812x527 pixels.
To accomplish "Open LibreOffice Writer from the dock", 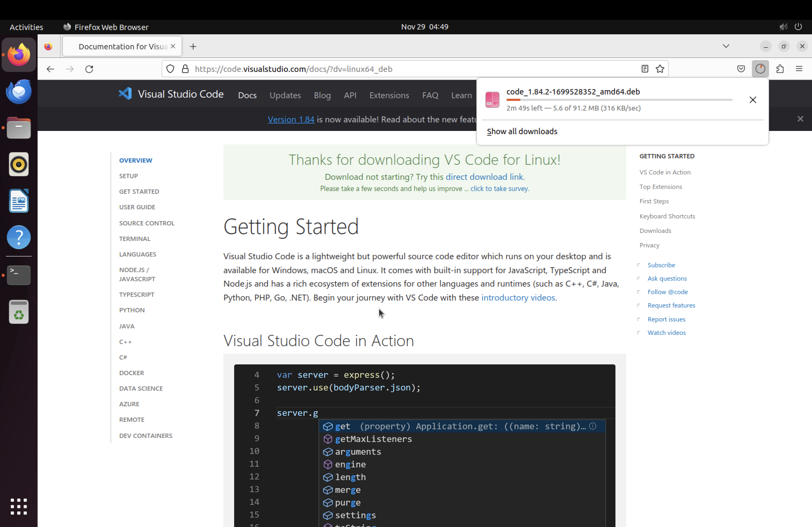I will click(x=19, y=201).
